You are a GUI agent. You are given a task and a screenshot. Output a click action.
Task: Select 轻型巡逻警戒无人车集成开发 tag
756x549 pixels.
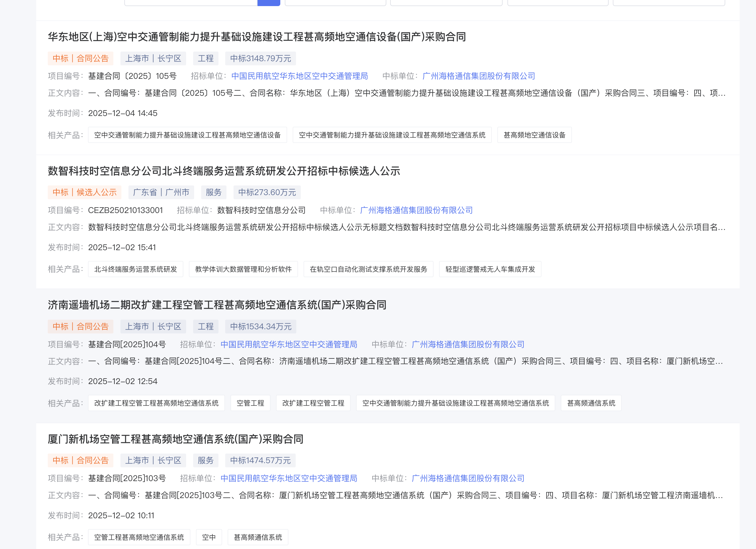point(490,269)
